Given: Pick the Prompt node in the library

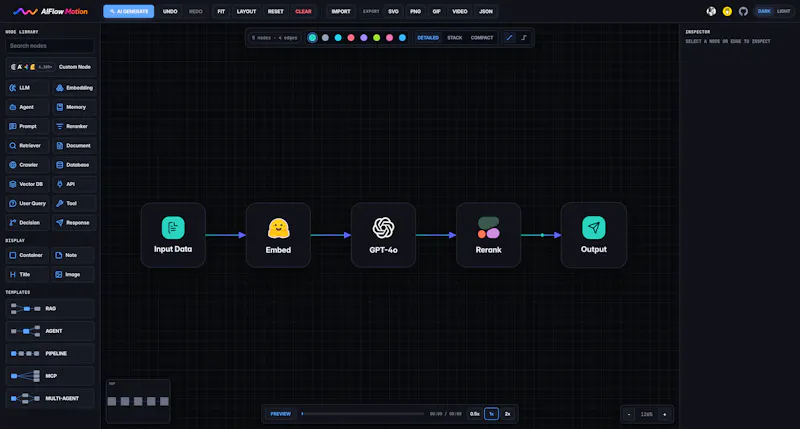Looking at the screenshot, I should click(x=28, y=127).
